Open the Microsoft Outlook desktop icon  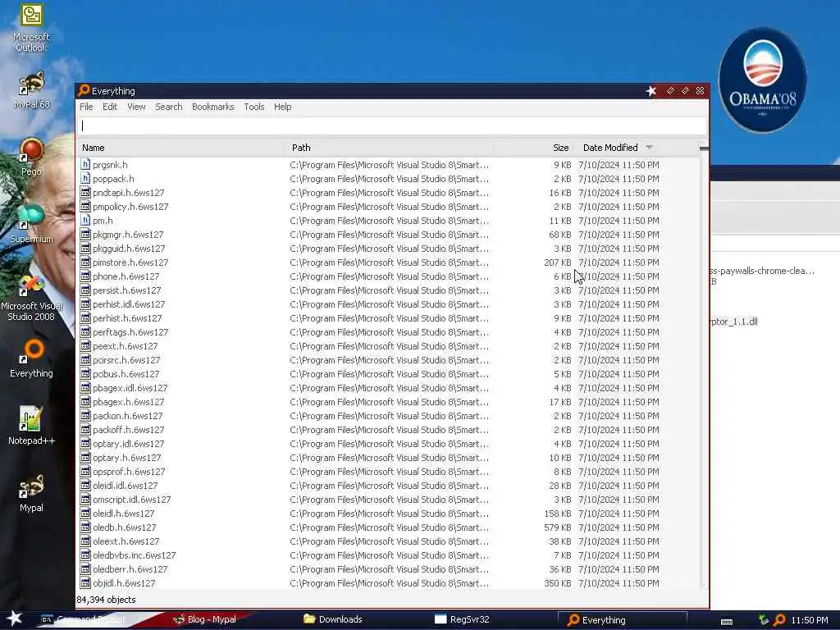[x=31, y=27]
